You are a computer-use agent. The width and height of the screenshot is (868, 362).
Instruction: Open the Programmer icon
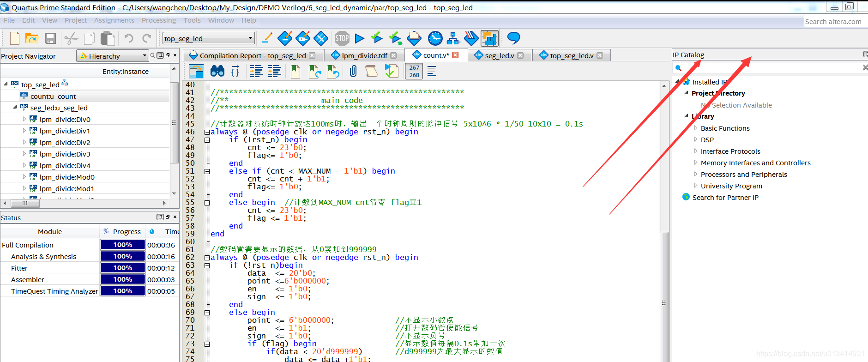pos(471,38)
